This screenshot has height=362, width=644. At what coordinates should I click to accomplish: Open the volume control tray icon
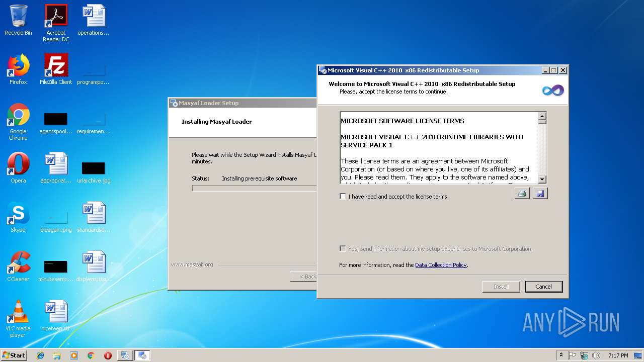coord(596,355)
